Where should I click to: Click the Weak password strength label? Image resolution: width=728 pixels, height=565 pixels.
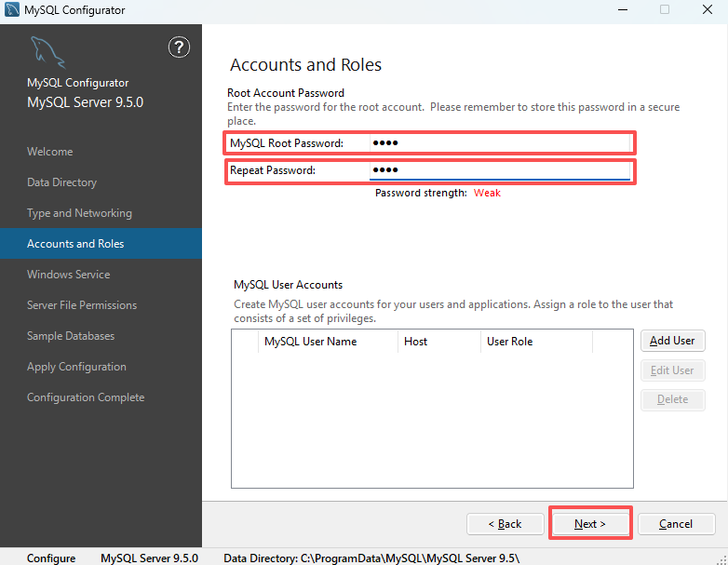[487, 193]
